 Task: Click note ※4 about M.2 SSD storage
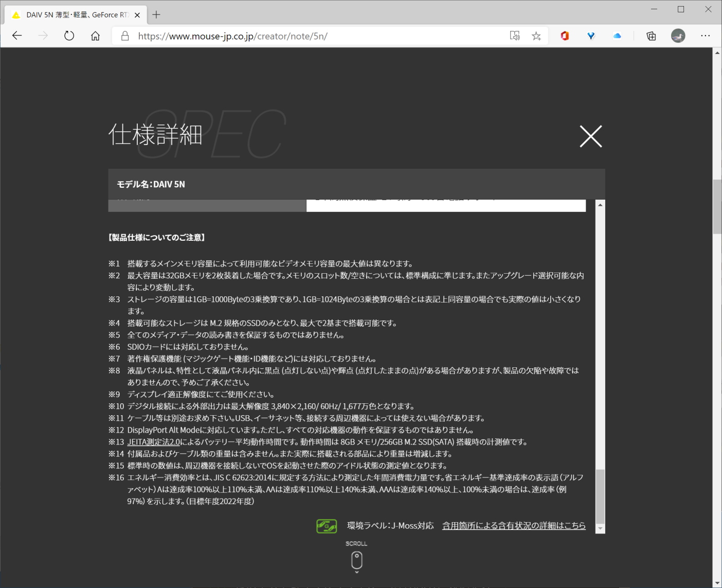[252, 323]
